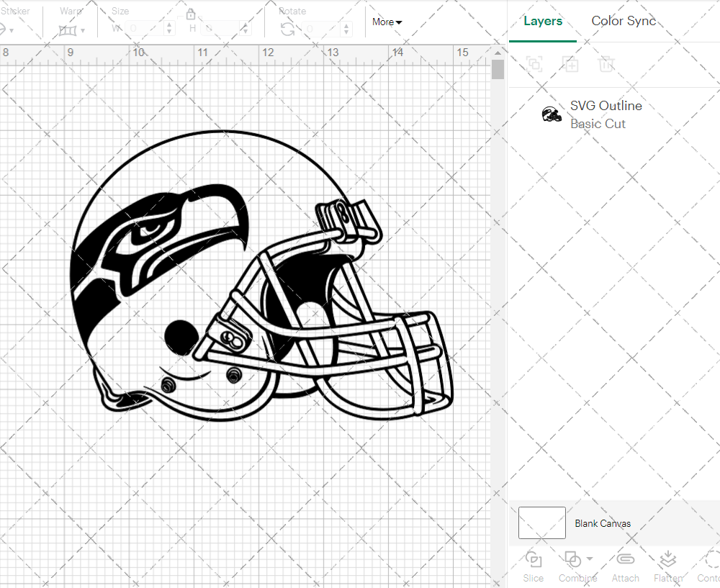This screenshot has width=720, height=588.
Task: Click the Attach icon
Action: (x=625, y=559)
